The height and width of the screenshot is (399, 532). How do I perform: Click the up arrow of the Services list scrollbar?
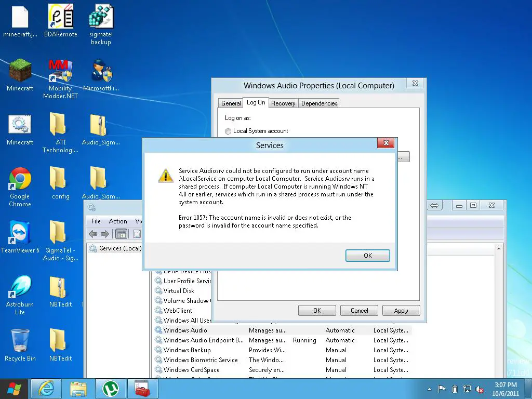(x=498, y=248)
